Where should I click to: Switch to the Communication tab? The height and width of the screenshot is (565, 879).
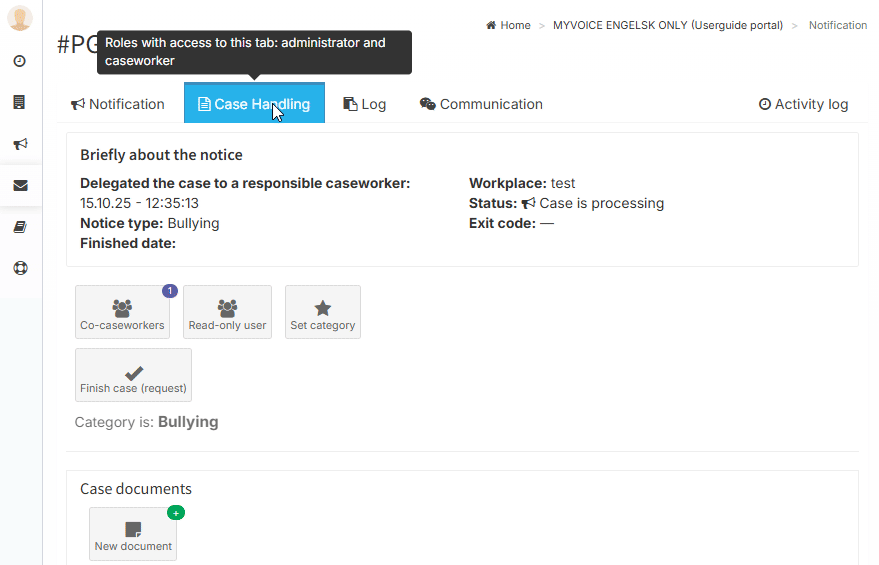[481, 104]
